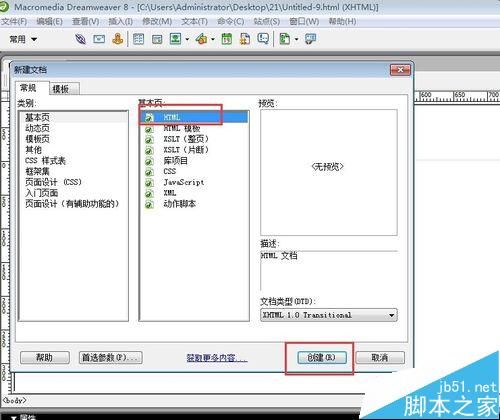This screenshot has width=500, height=420.
Task: Click the Hyperlink icon in the Insert toolbar
Action: point(80,39)
